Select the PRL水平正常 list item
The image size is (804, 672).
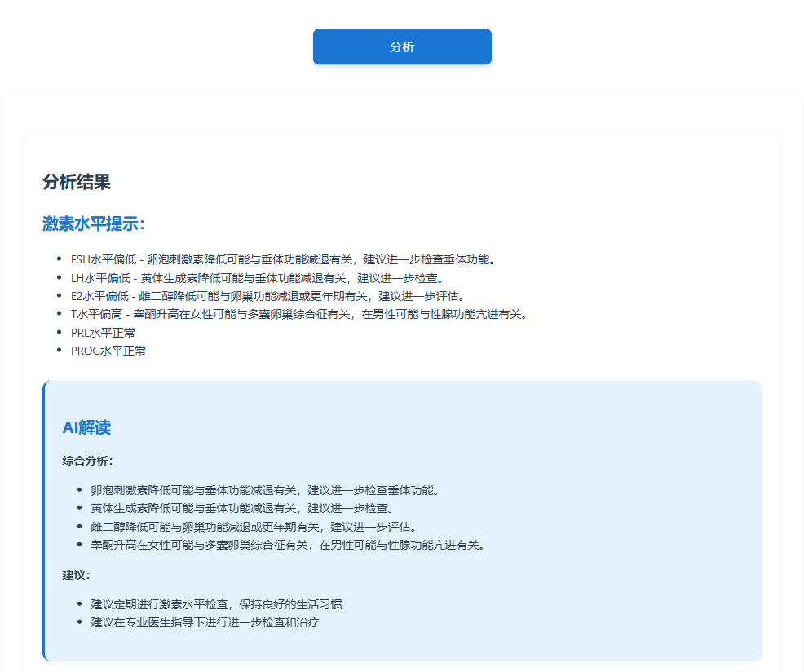click(x=104, y=333)
